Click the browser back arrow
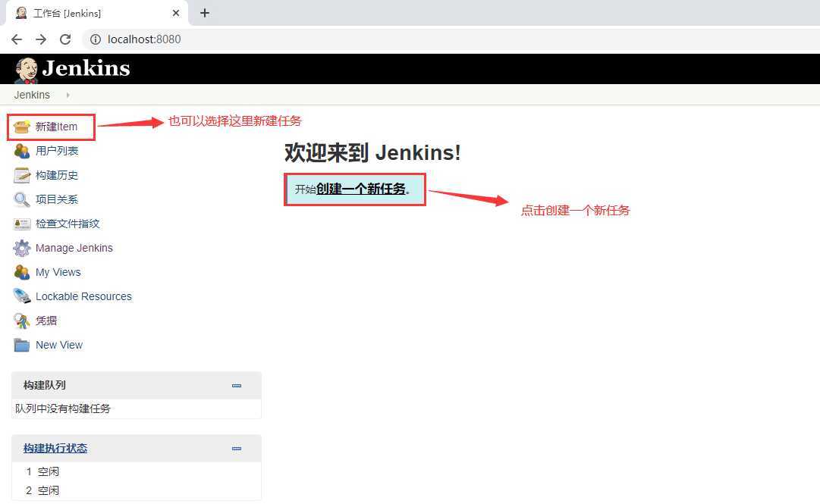Screen dimensions: 820x504 click(x=17, y=39)
